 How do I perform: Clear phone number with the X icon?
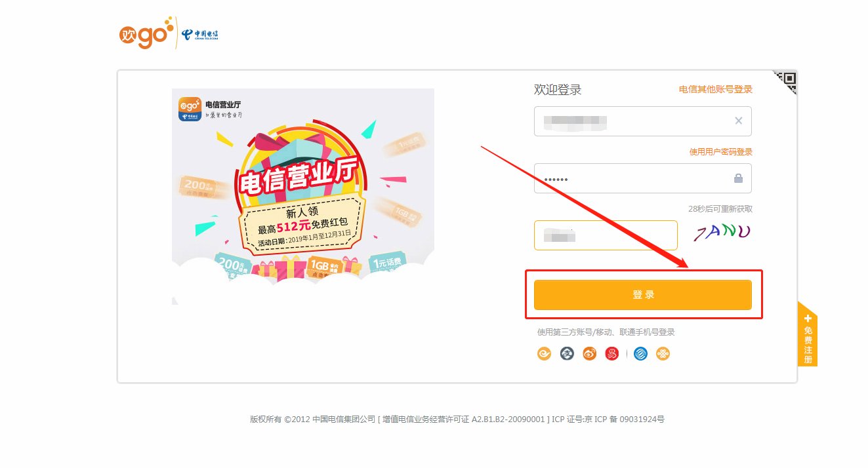737,121
